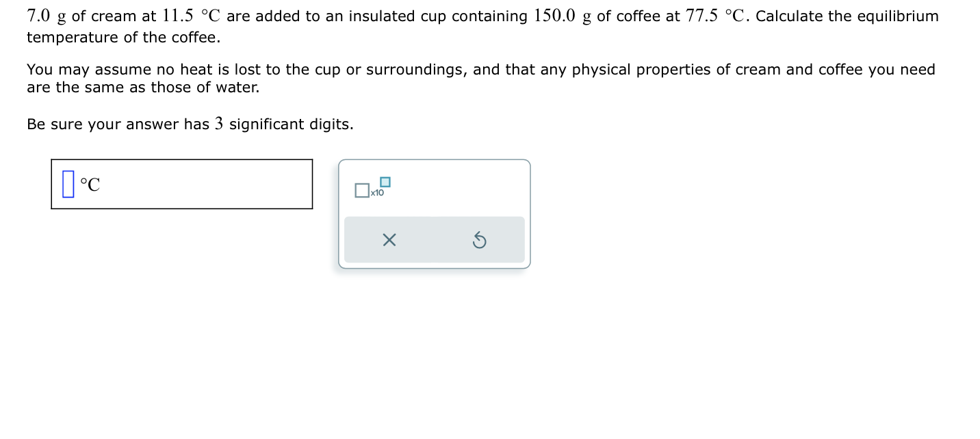Click the °C unit label
Viewport: 980px width, 439px height.
coord(90,184)
